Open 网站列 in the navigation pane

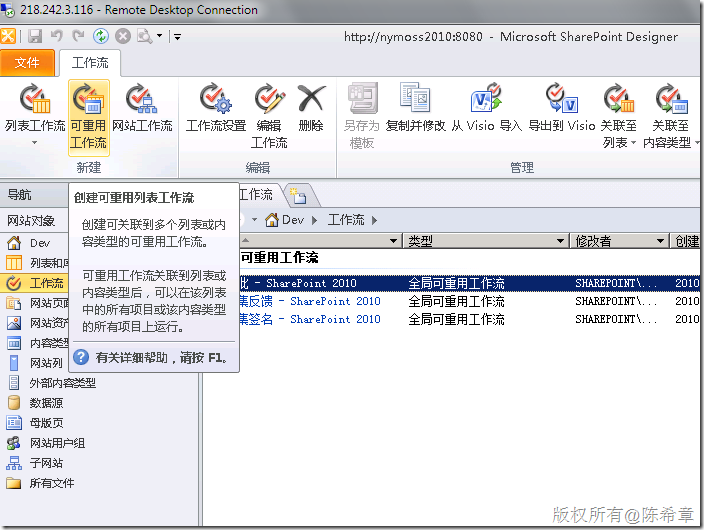[34, 363]
